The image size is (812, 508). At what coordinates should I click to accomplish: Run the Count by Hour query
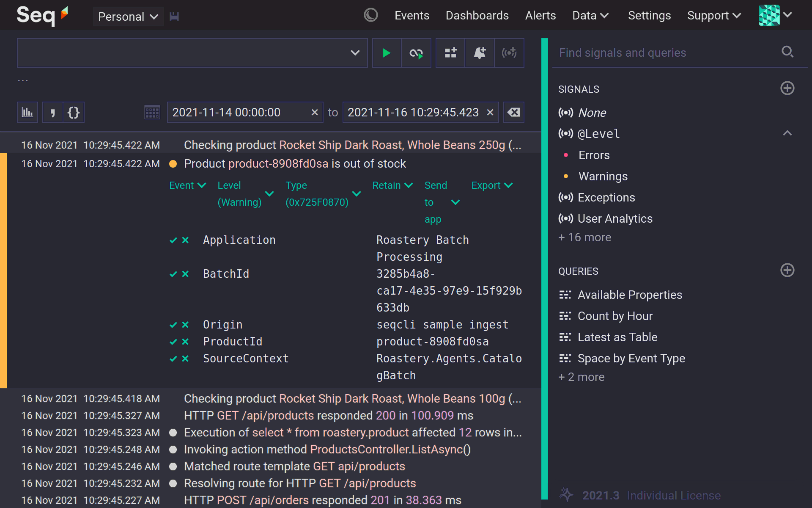click(615, 316)
